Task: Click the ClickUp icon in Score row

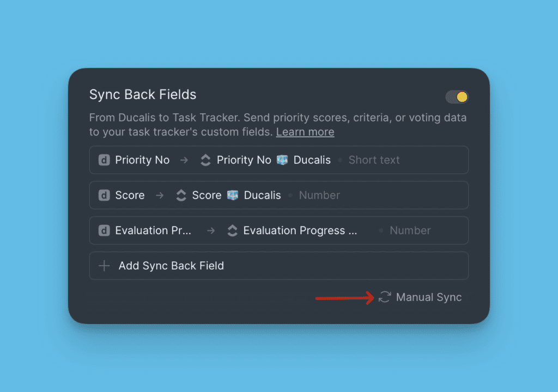Action: point(181,195)
